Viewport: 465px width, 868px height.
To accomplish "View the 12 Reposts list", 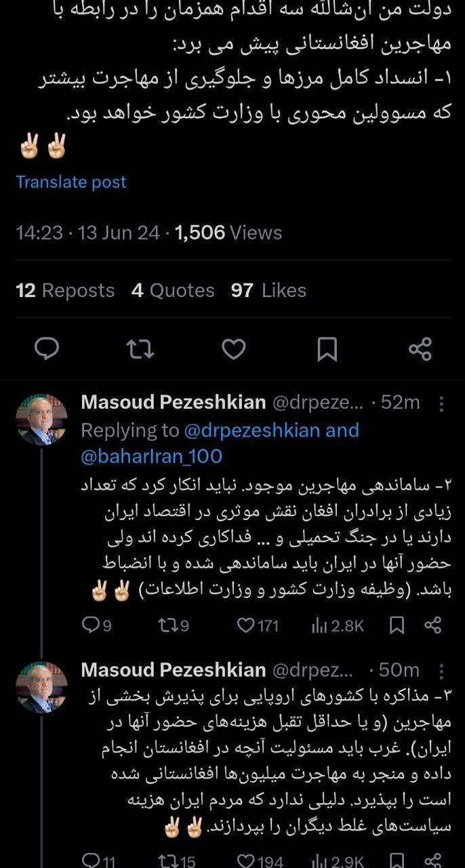I will coord(64,290).
